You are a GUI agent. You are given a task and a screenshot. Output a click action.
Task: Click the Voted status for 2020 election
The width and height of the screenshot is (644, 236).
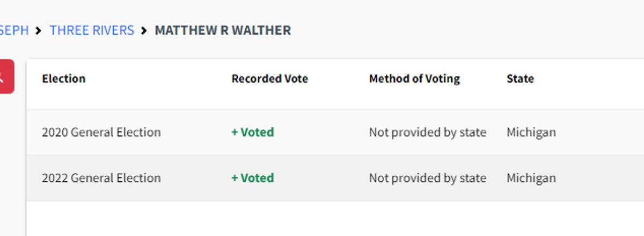[257, 132]
